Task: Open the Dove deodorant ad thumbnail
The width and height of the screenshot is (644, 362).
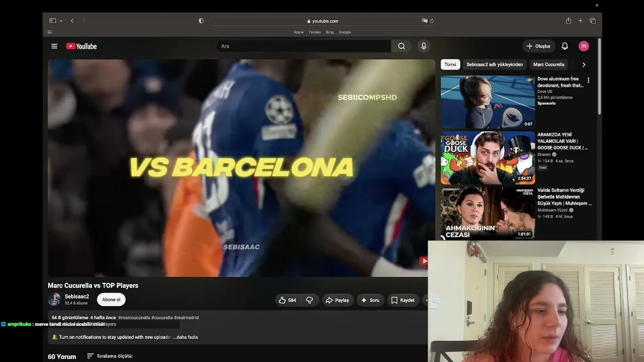Action: point(488,102)
